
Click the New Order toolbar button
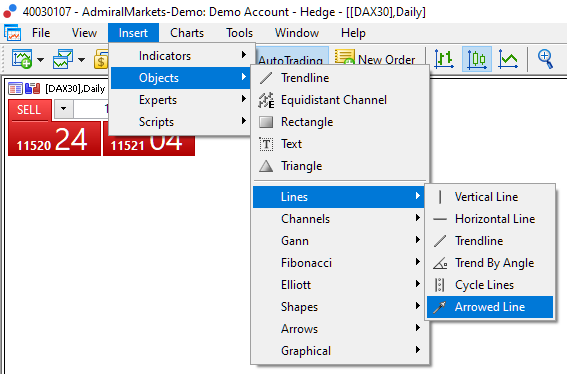375,58
